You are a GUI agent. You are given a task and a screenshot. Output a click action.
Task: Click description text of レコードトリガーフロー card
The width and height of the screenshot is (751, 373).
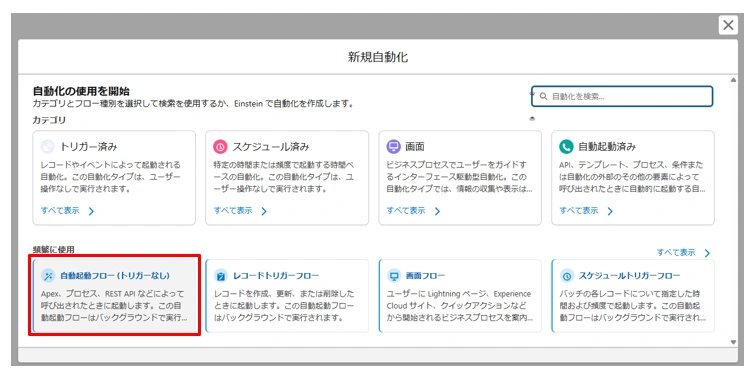pos(284,305)
